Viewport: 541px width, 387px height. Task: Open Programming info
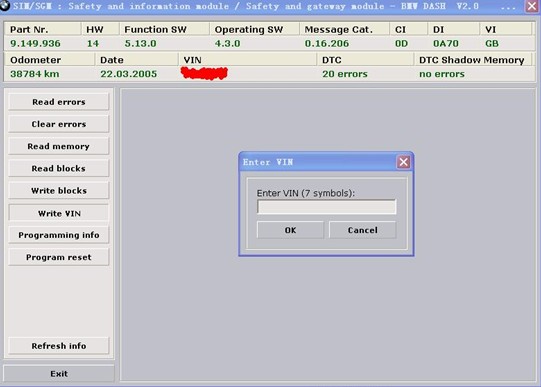(59, 235)
